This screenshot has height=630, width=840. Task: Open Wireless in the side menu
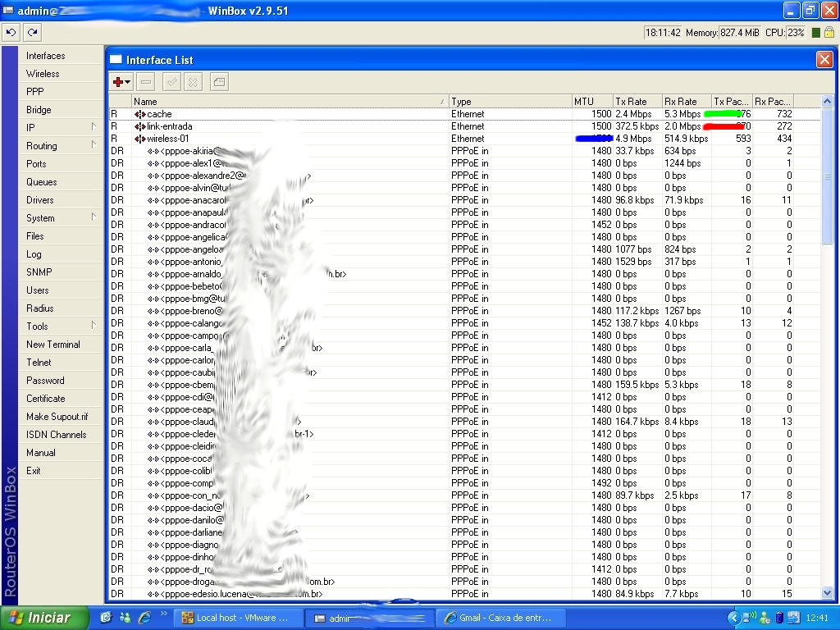tap(61, 74)
